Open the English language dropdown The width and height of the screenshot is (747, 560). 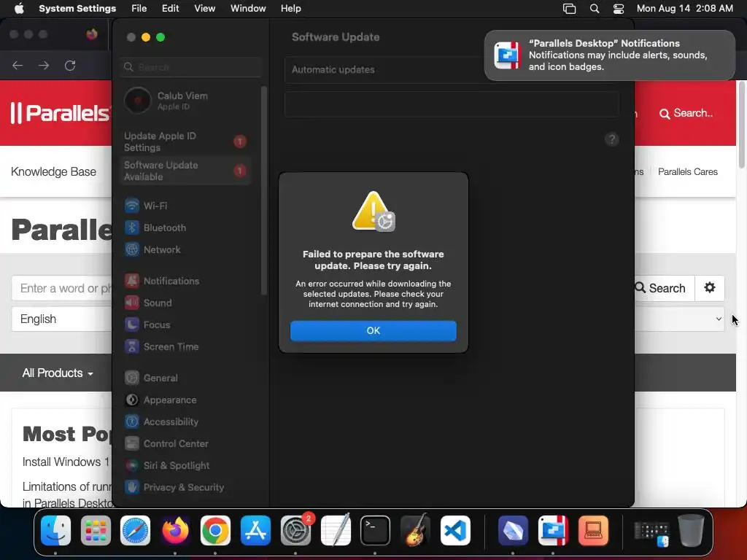click(62, 319)
